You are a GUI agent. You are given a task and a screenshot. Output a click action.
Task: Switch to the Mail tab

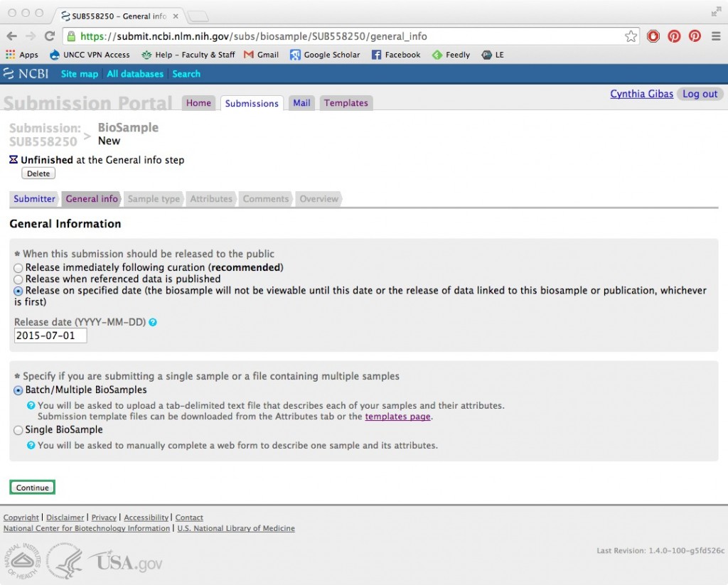tap(301, 103)
